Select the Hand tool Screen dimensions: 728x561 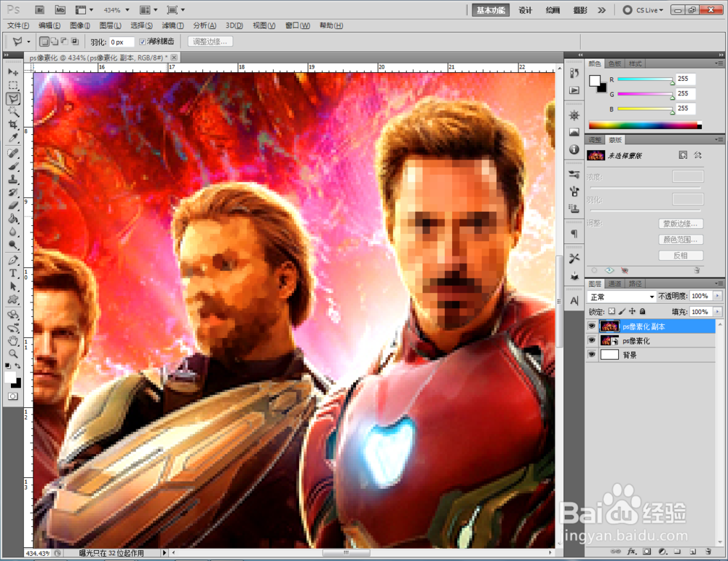(13, 341)
